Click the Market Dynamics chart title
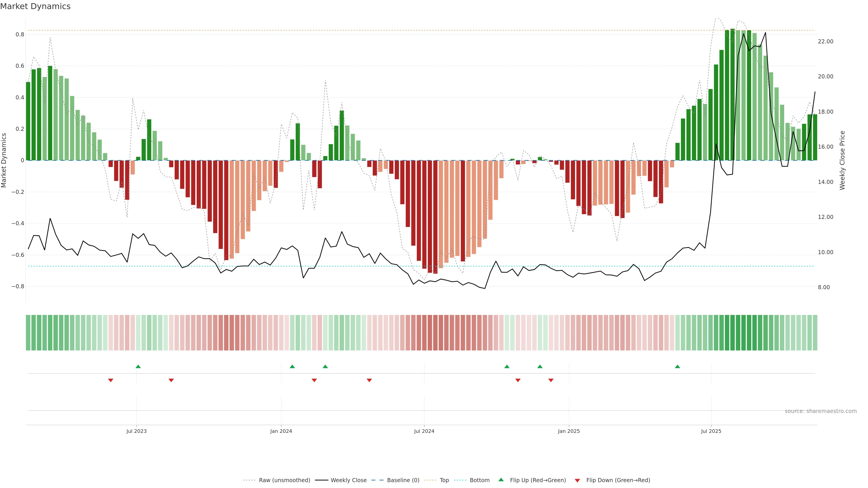Viewport: 868px width, 488px height. tap(35, 6)
